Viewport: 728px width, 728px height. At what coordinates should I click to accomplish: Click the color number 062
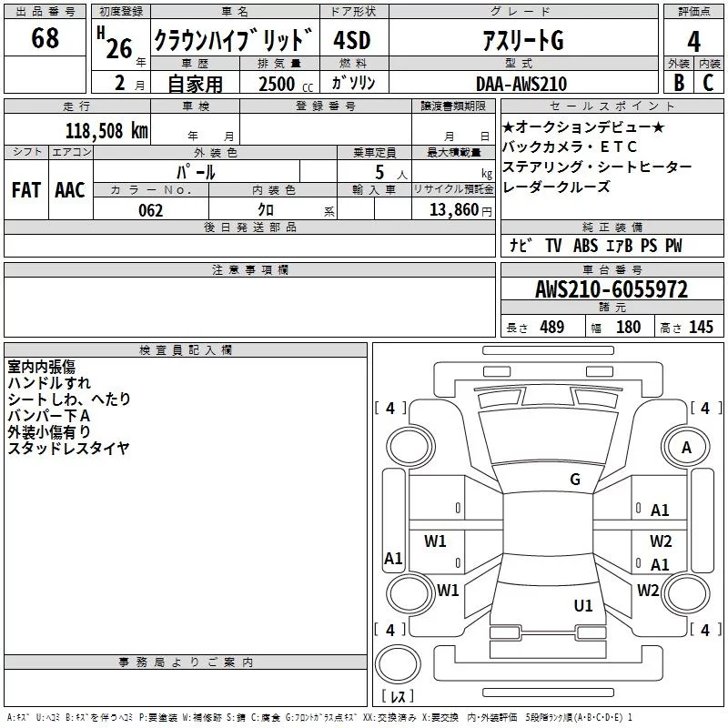(x=151, y=210)
